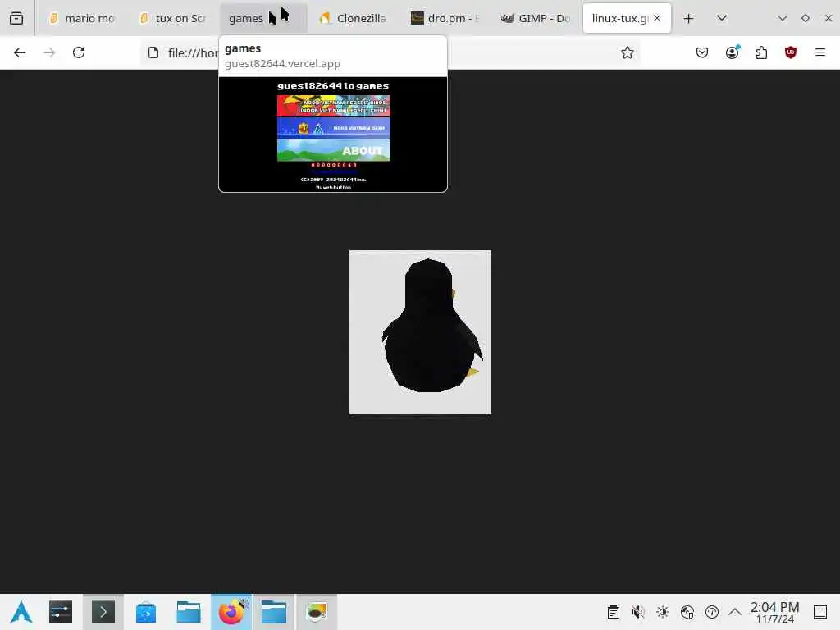Close the linux-tux tab
Image resolution: width=840 pixels, height=630 pixels.
click(x=657, y=18)
